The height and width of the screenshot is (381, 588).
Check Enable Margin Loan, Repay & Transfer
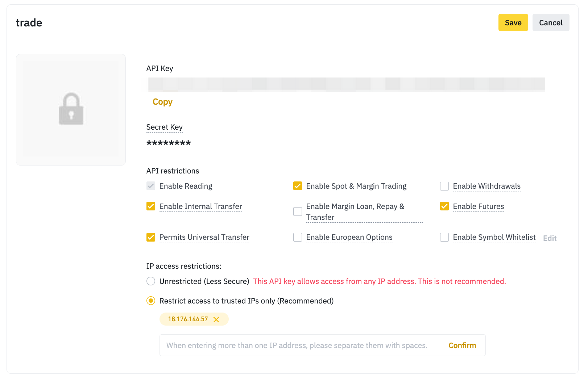pyautogui.click(x=298, y=212)
